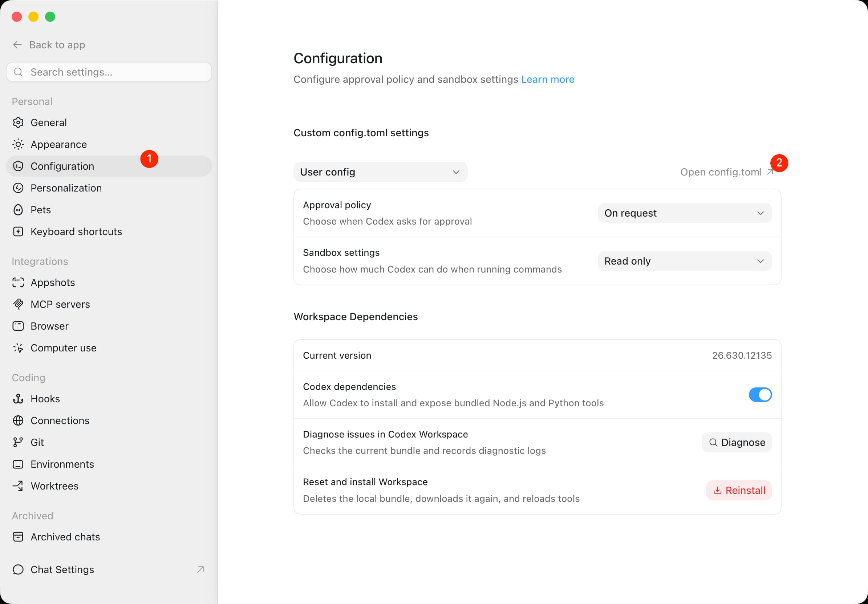Click the download icon in Reinstall button

point(718,491)
